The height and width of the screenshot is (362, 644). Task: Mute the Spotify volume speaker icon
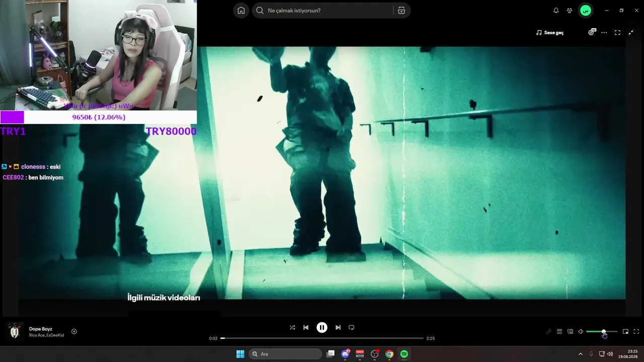pyautogui.click(x=581, y=332)
